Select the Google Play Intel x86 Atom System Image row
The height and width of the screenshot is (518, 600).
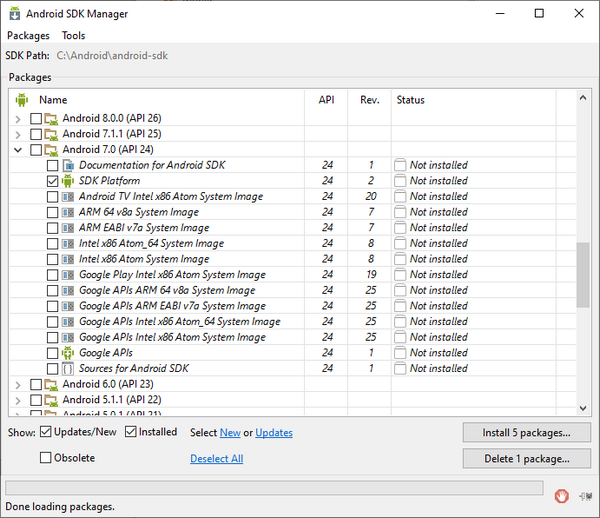coord(292,275)
